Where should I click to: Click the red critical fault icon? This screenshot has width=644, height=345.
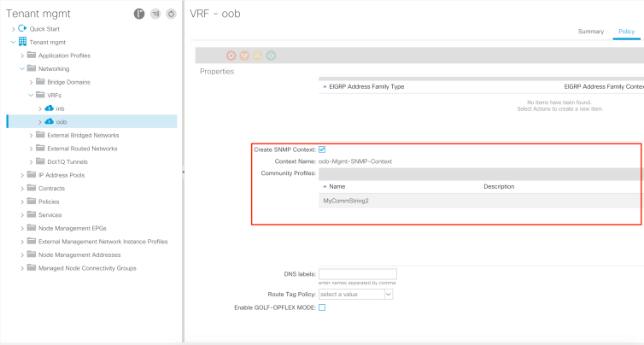tap(231, 56)
